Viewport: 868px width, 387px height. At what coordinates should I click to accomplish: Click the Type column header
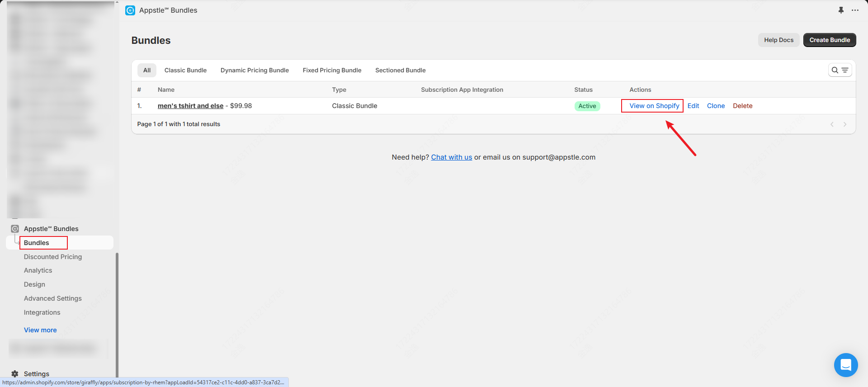(x=339, y=90)
